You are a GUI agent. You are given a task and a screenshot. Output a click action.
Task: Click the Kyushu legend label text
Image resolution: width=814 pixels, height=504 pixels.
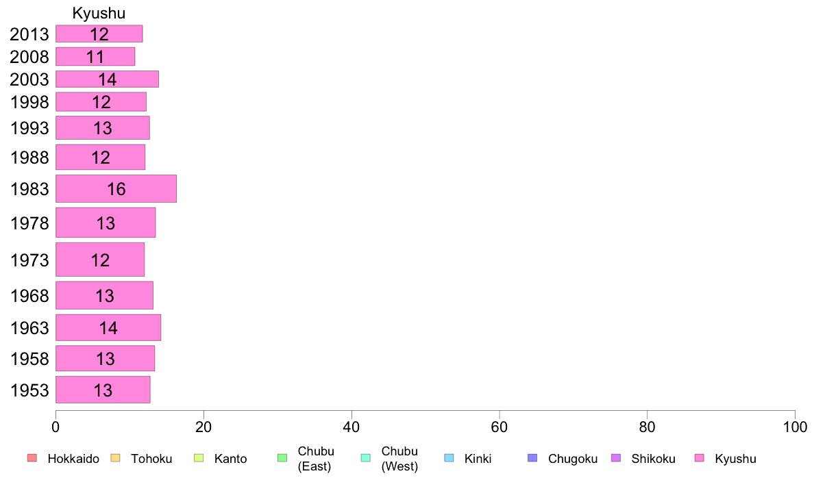coord(735,459)
